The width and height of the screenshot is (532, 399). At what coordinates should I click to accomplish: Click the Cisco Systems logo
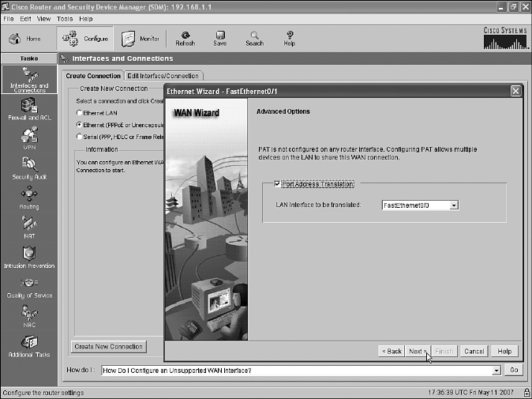coord(505,38)
